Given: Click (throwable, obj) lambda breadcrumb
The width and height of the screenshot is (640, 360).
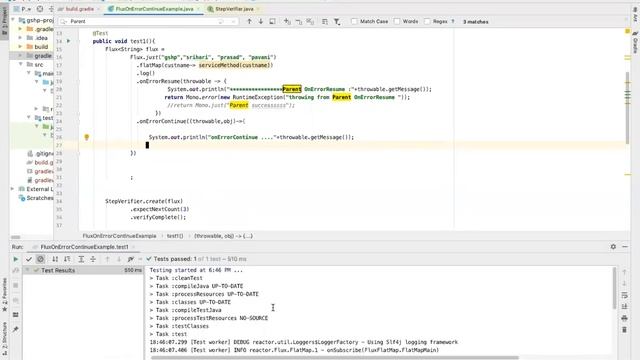Looking at the screenshot, I should [223, 236].
